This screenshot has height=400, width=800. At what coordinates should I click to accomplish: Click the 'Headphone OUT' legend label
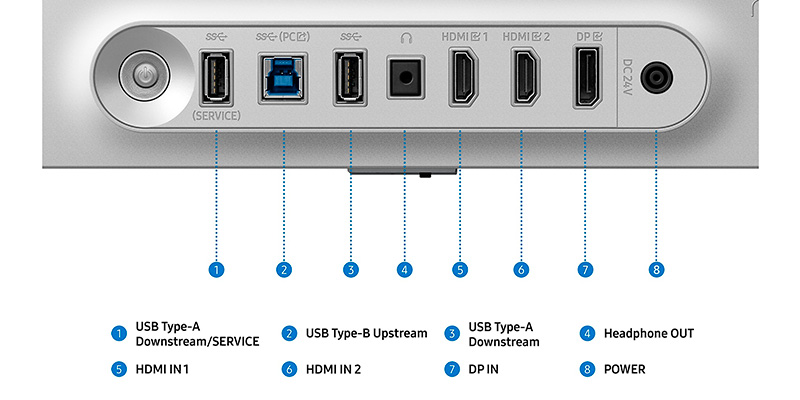[649, 334]
